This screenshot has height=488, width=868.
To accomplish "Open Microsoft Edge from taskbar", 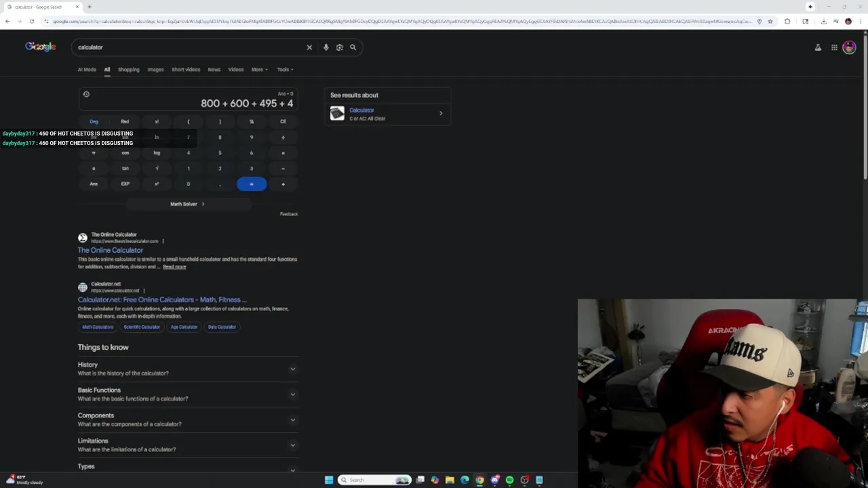I will tap(465, 480).
